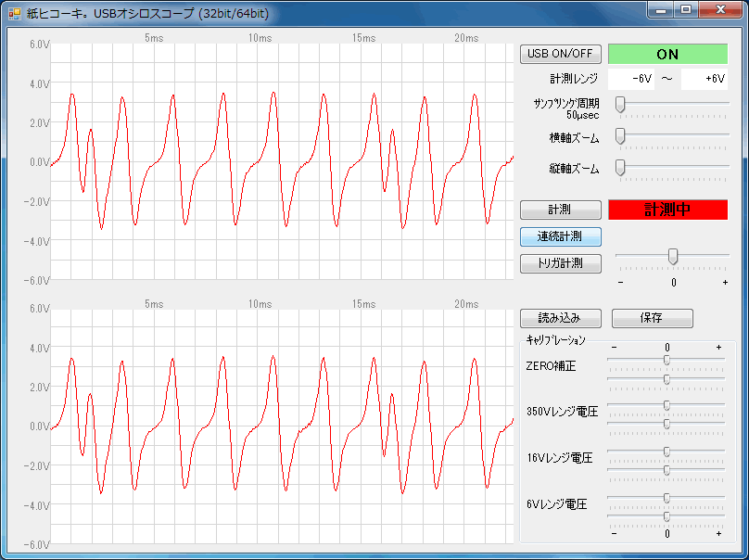Click the 16Vレンジ電圧 label
This screenshot has height=560, width=749.
coord(560,458)
